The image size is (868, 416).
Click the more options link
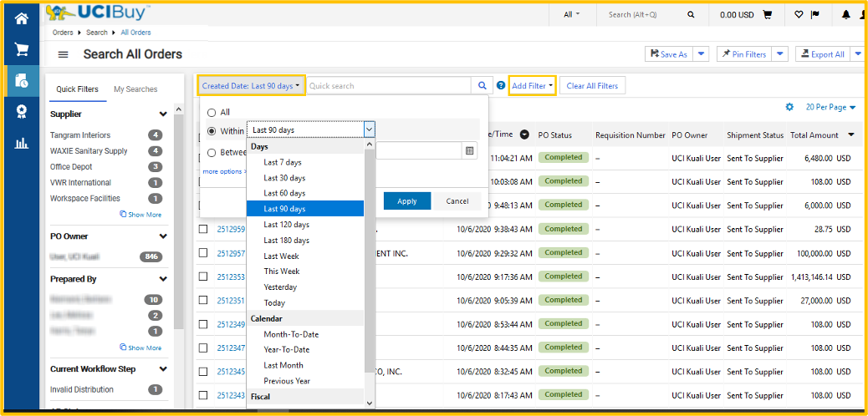pos(223,171)
